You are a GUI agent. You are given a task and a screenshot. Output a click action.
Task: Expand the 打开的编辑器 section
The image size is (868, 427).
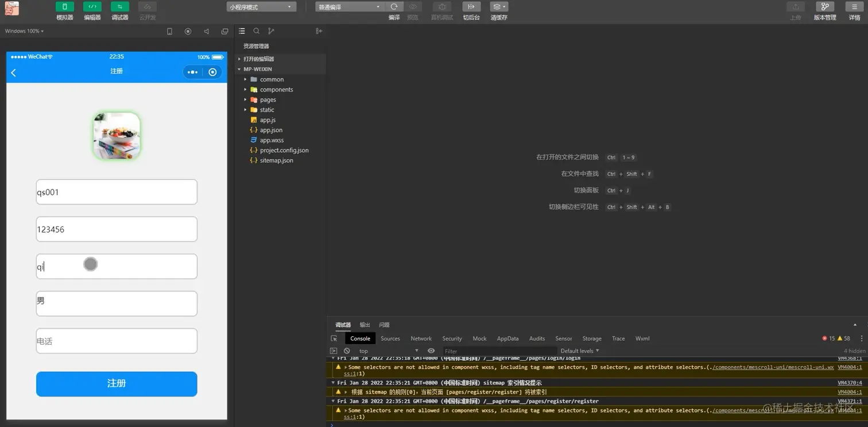(x=280, y=59)
